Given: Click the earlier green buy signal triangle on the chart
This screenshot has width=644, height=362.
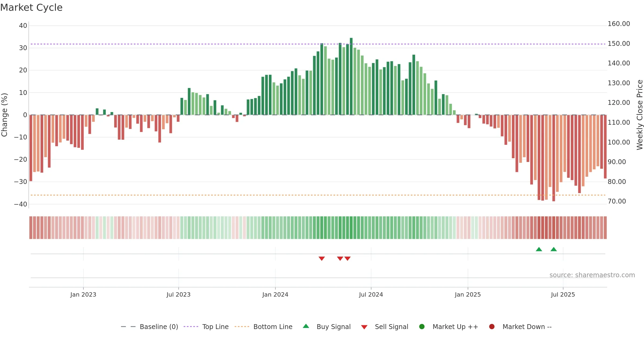Looking at the screenshot, I should pyautogui.click(x=539, y=249).
